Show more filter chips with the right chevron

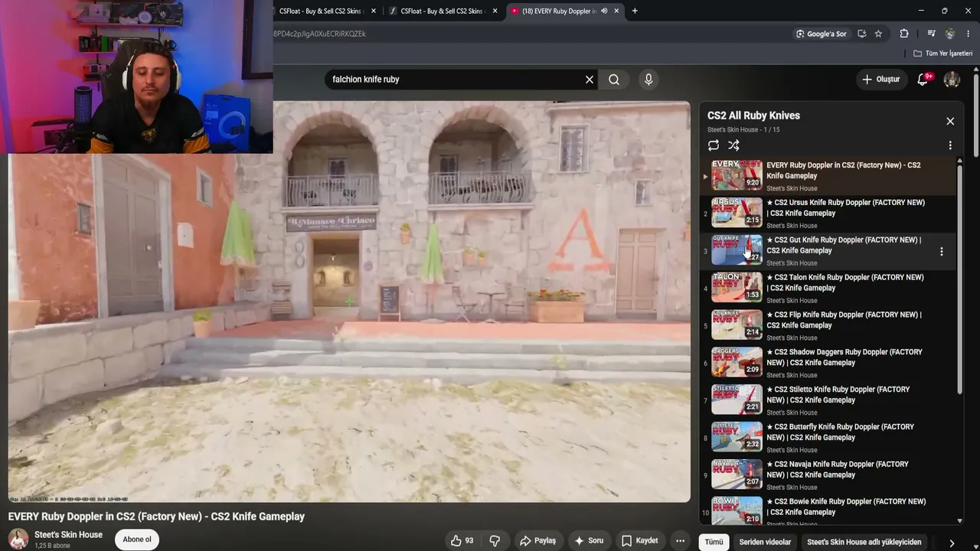(x=952, y=543)
